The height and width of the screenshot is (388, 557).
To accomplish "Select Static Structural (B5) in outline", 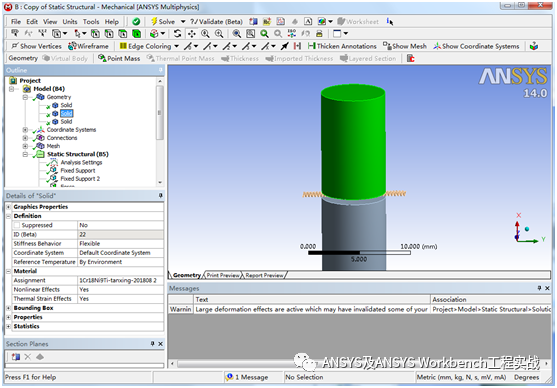I will click(77, 154).
